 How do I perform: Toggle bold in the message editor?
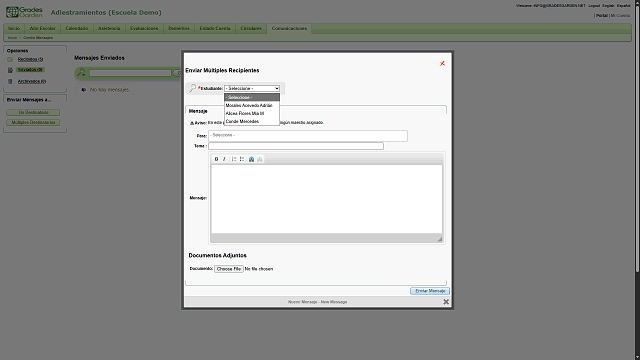point(216,159)
